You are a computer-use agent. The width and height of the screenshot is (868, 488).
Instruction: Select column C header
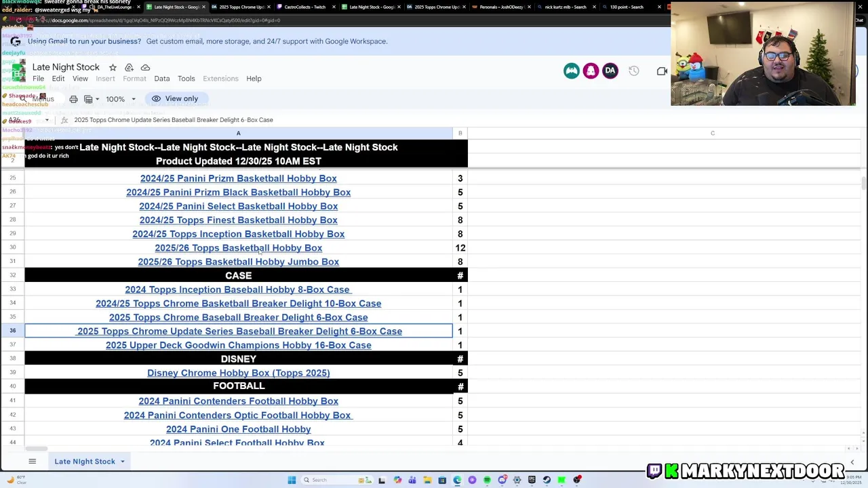tap(712, 133)
